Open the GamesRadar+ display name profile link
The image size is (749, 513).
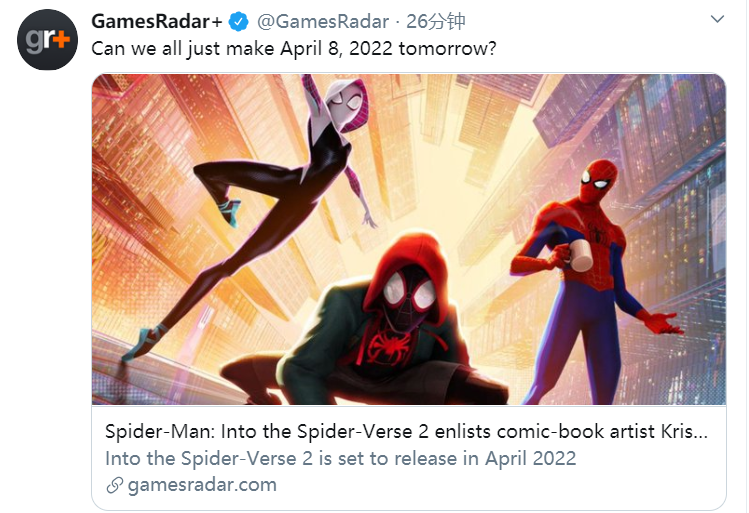[x=158, y=21]
